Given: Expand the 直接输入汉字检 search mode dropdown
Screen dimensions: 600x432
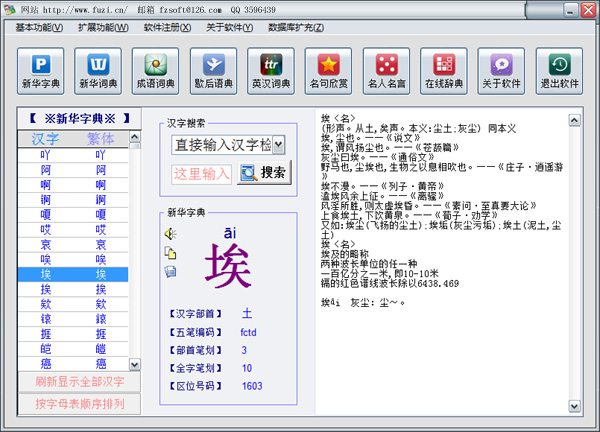Looking at the screenshot, I should pos(279,145).
